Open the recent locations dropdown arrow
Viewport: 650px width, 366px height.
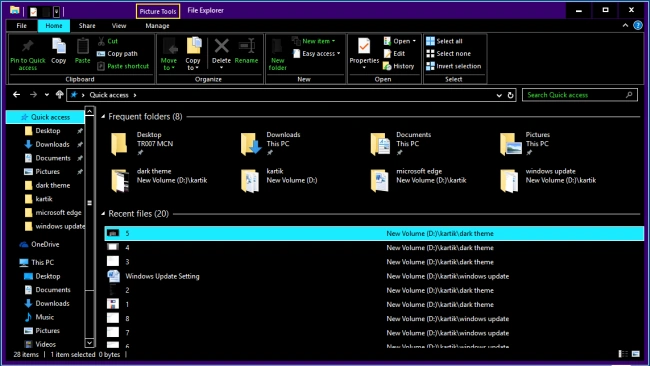point(47,95)
